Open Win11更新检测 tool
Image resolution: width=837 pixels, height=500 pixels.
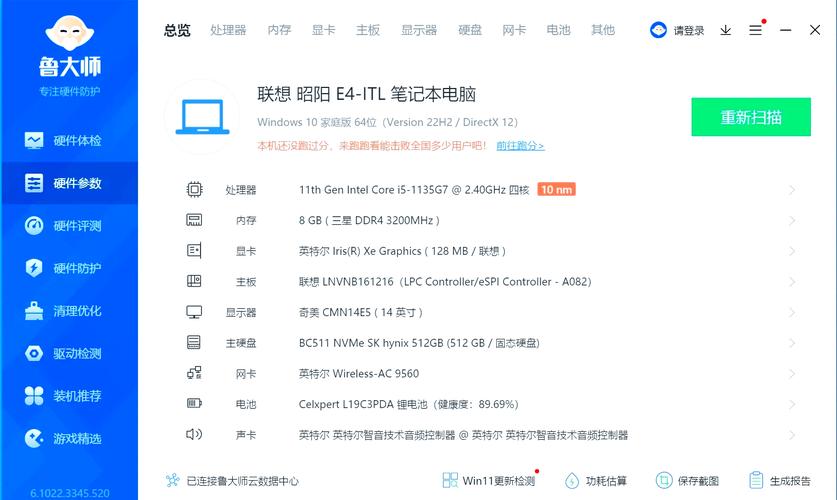pos(489,481)
